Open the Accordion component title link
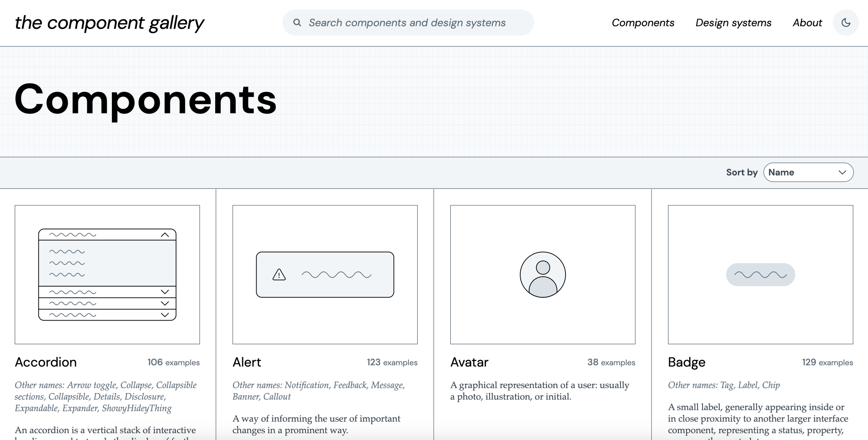The image size is (868, 440). click(x=46, y=362)
